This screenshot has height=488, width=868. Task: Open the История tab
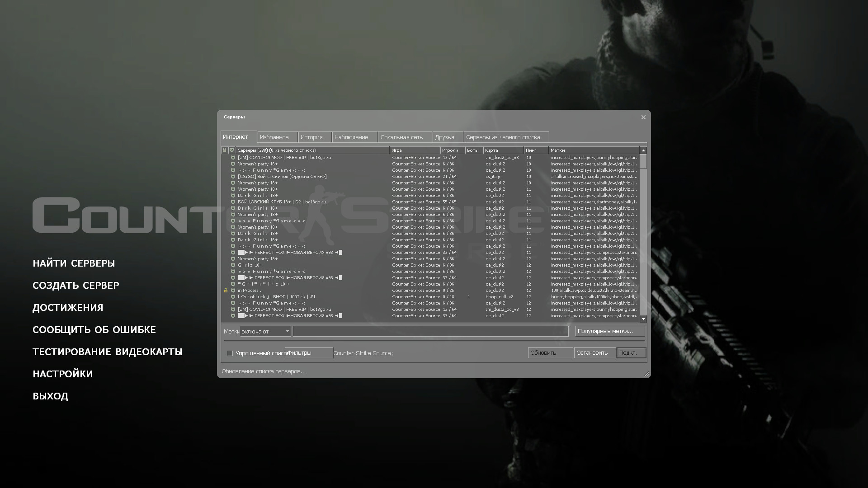(315, 137)
